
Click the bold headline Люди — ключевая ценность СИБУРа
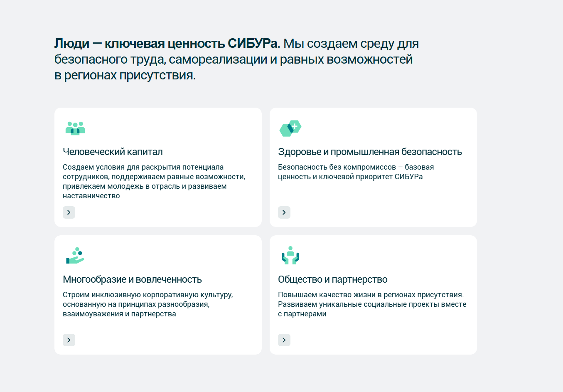coord(167,43)
